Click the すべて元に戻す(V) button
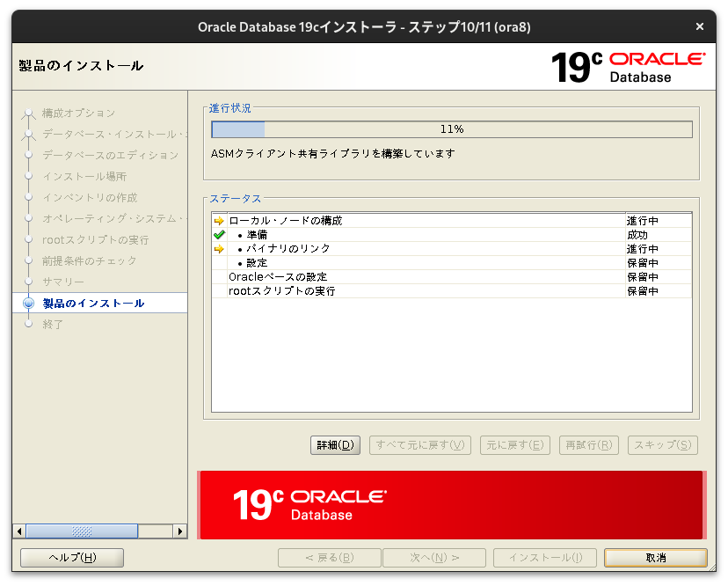 [419, 445]
